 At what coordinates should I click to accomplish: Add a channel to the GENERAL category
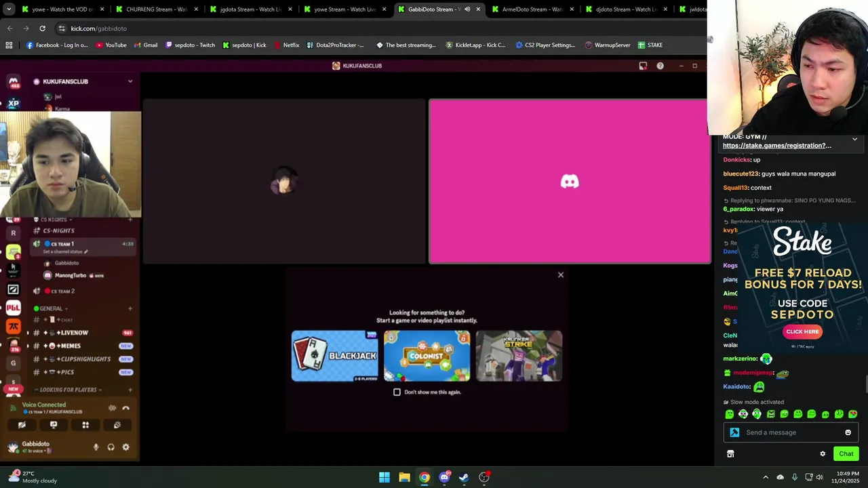(130, 308)
